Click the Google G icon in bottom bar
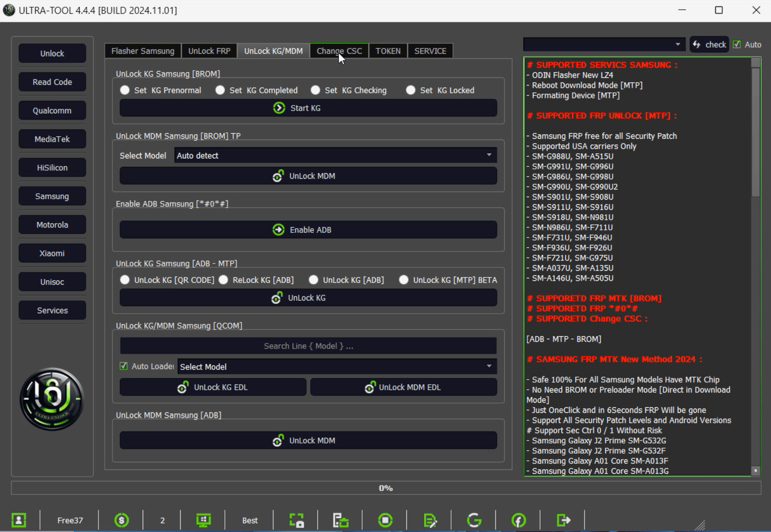Image resolution: width=771 pixels, height=532 pixels. click(474, 520)
